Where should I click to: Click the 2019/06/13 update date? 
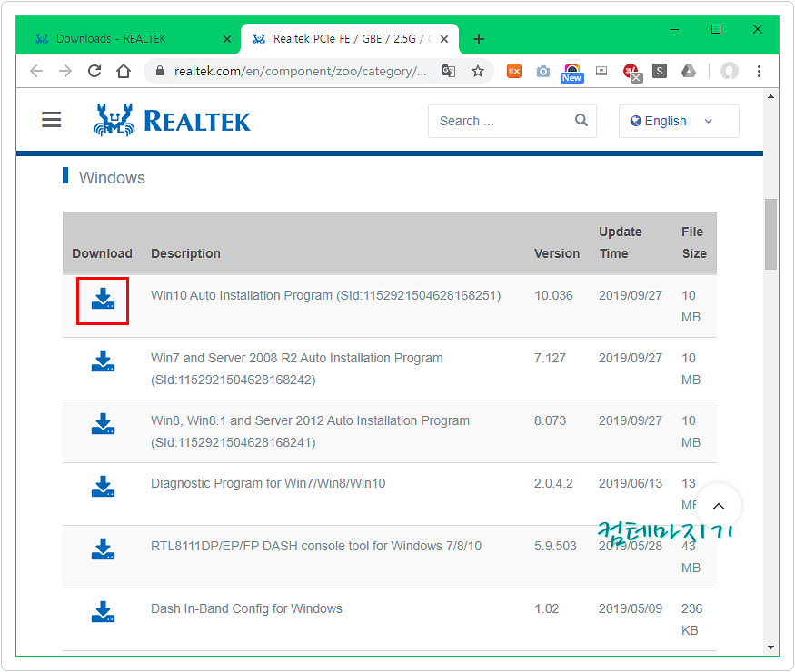click(631, 483)
